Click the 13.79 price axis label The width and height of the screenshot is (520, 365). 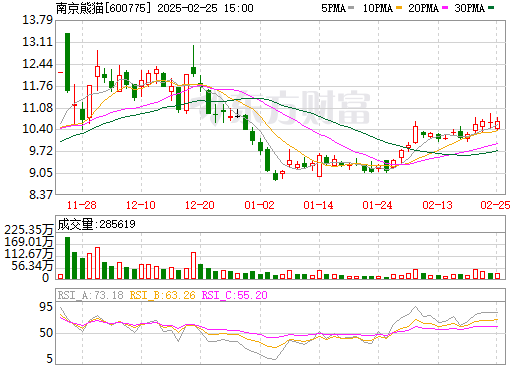pos(37,20)
